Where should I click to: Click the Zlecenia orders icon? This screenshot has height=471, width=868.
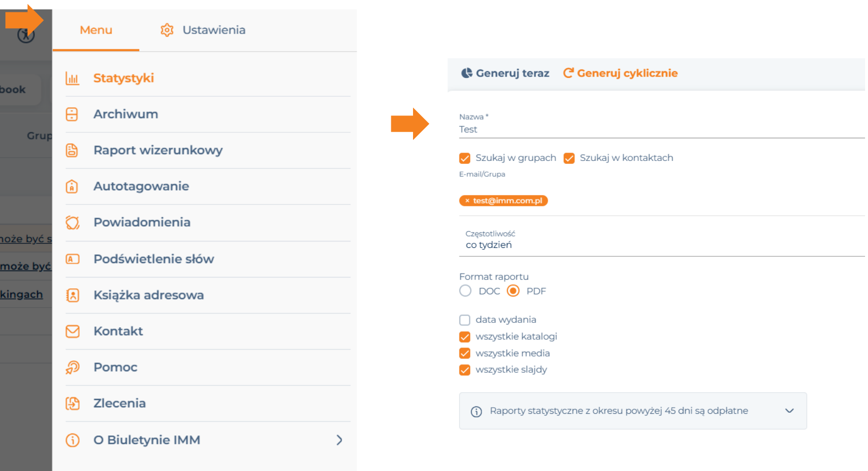tap(73, 403)
